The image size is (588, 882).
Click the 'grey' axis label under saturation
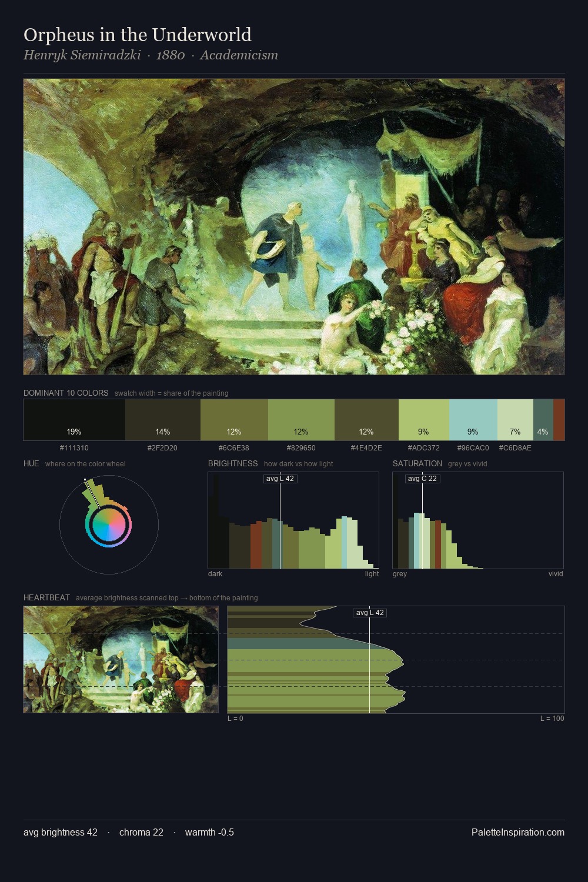click(400, 574)
